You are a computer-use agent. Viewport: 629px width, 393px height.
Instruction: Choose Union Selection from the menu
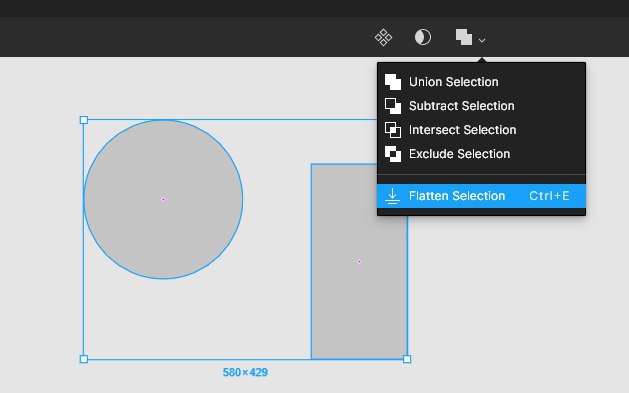coord(481,82)
